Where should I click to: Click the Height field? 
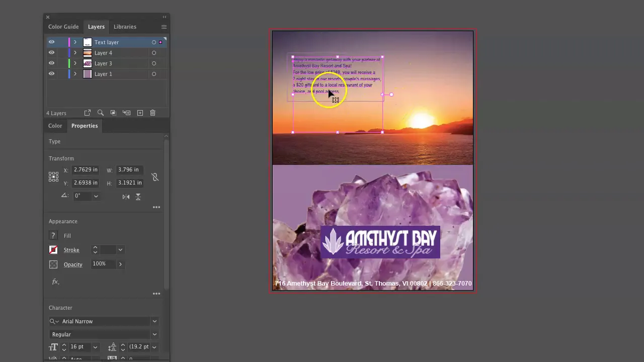130,183
